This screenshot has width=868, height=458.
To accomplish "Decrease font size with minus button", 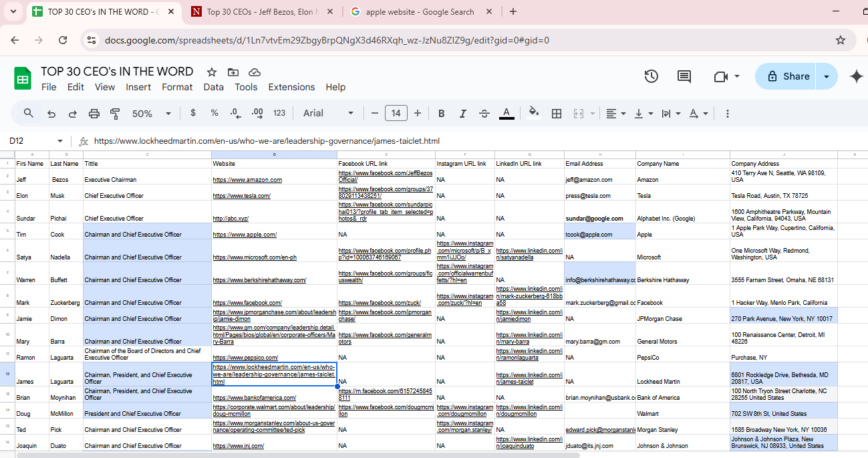I will coord(375,113).
